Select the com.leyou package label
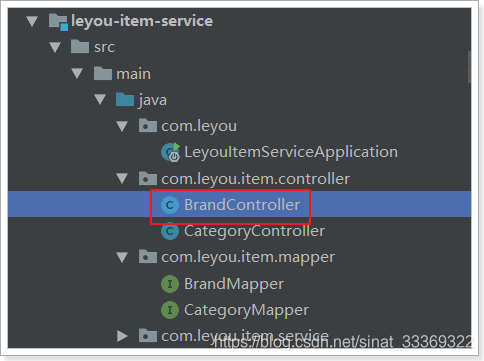The width and height of the screenshot is (484, 361). [x=199, y=126]
